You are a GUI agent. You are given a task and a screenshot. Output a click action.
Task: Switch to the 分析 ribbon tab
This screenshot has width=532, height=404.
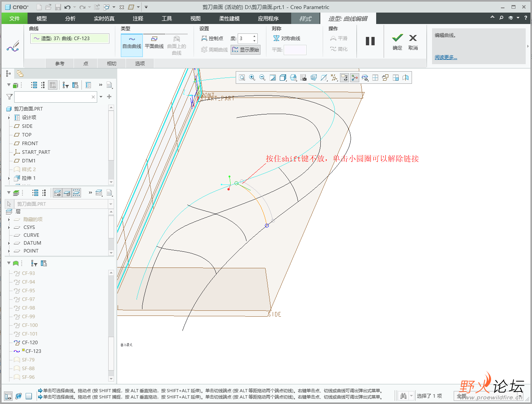70,18
